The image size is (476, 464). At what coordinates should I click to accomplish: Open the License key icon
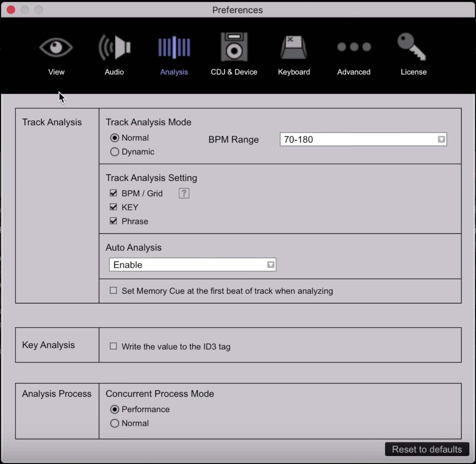[x=412, y=47]
